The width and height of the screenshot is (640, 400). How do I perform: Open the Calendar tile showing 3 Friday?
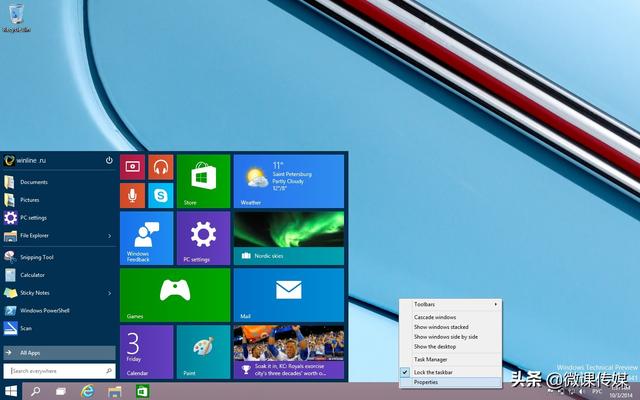click(x=147, y=352)
